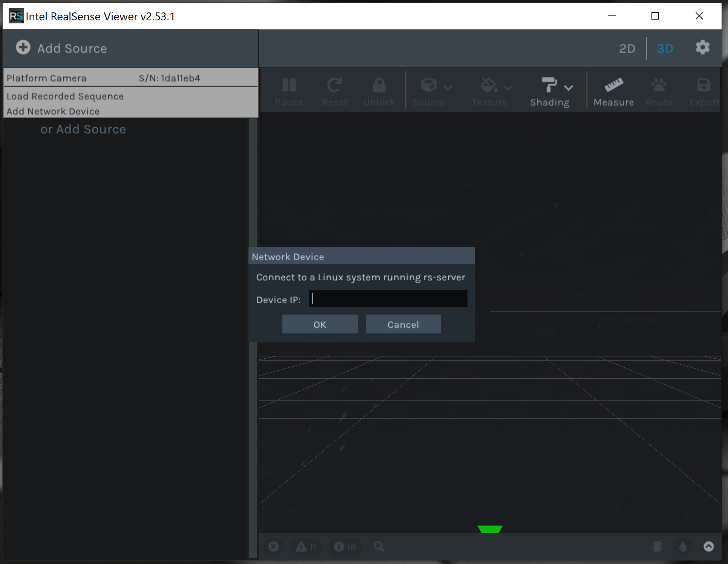Toggle the errors filter in log bar

pyautogui.click(x=274, y=546)
